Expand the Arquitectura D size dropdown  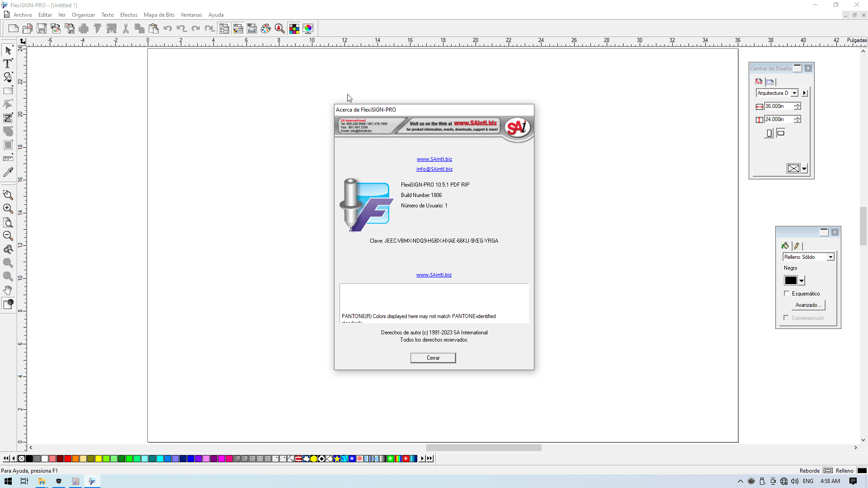coord(794,93)
